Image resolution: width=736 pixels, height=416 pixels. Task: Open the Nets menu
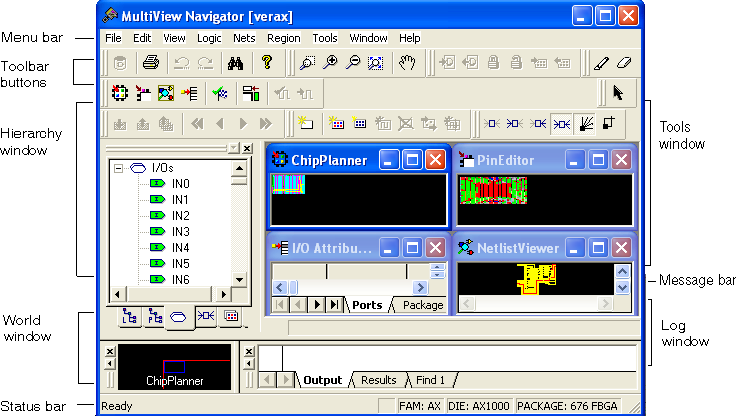(x=244, y=38)
